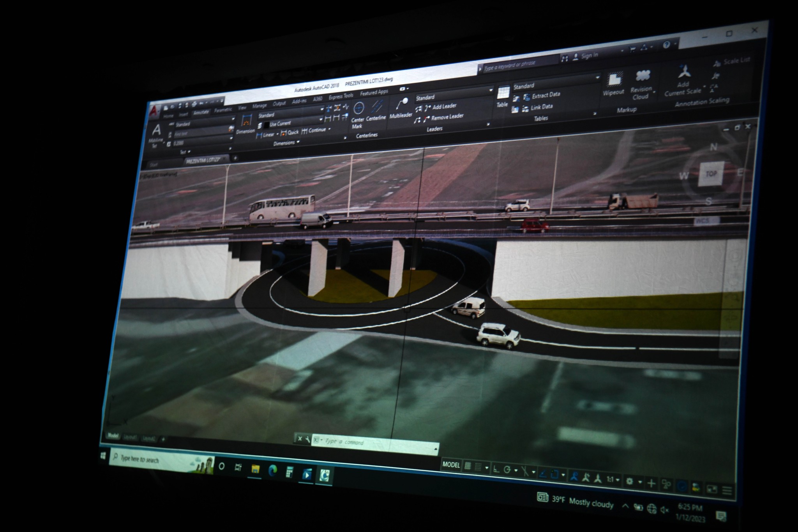Click the Plot printer icon in quick access toolbar
The width and height of the screenshot is (798, 532).
point(194,104)
